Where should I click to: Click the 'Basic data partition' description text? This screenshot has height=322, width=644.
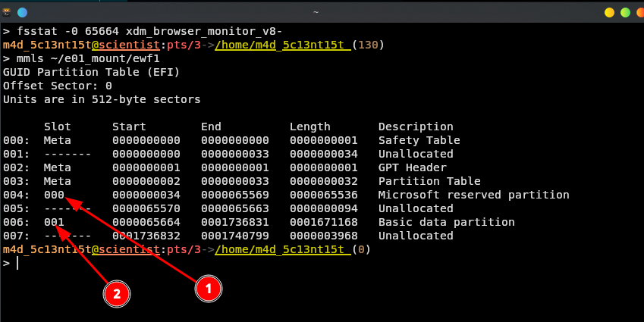pyautogui.click(x=446, y=222)
